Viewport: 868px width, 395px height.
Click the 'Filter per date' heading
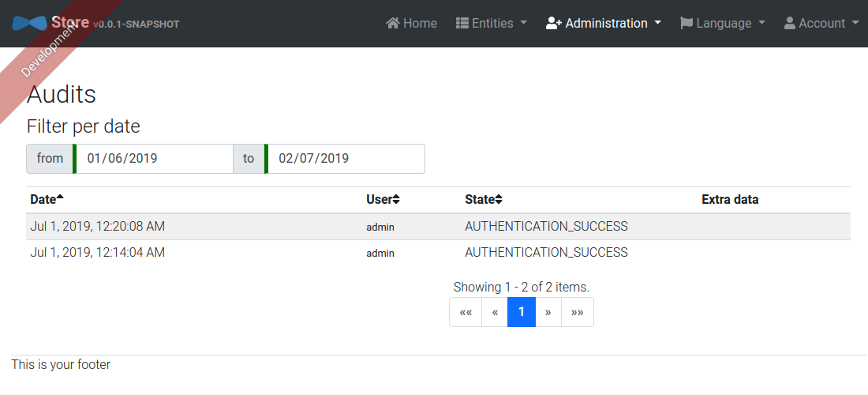point(84,126)
